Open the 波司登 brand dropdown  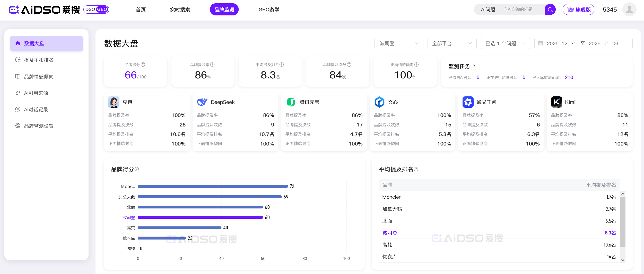tap(398, 43)
